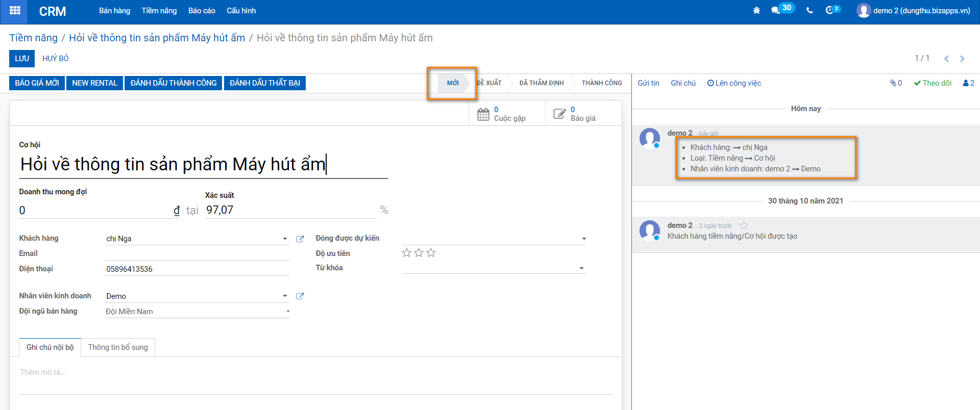Open the Cuộc gặp calendar stat button

507,114
